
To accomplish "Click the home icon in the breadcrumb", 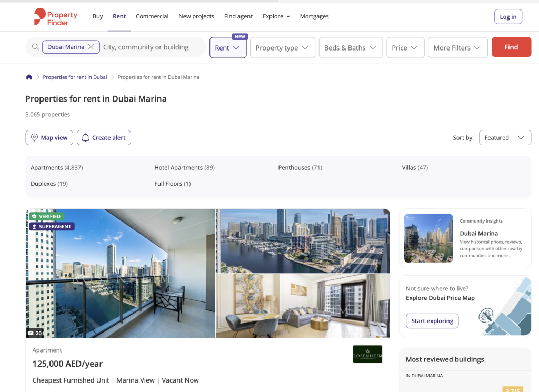I will coord(29,77).
